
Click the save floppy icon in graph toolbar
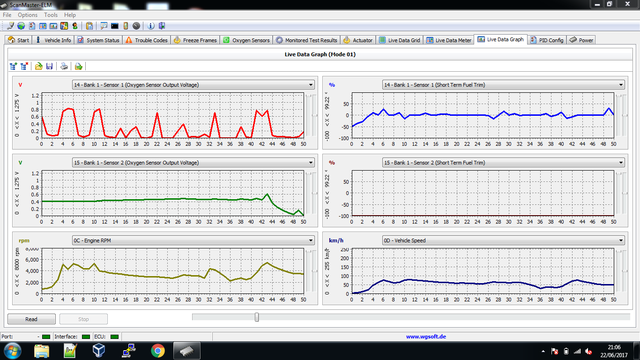coord(49,66)
